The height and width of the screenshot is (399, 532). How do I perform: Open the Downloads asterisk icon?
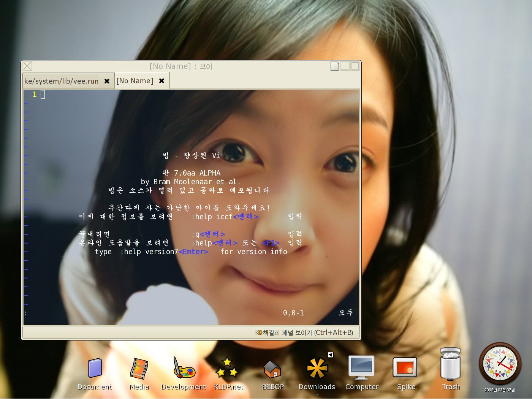[317, 368]
